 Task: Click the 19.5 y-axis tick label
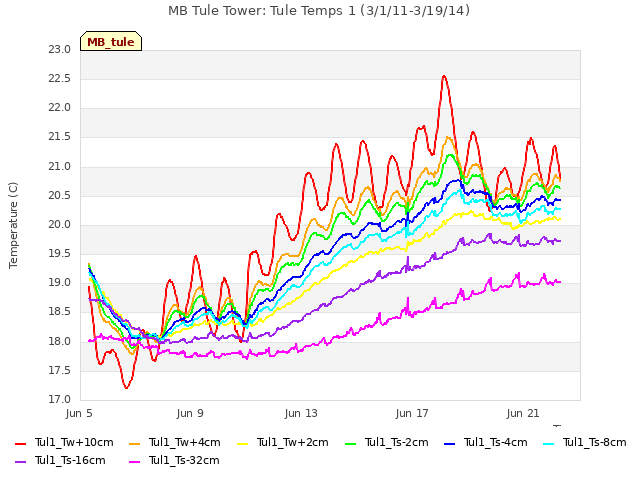pos(60,254)
